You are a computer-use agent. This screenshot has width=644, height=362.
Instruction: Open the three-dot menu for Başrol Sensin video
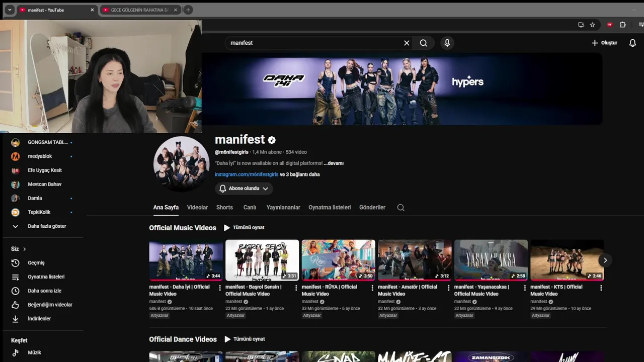pyautogui.click(x=296, y=288)
